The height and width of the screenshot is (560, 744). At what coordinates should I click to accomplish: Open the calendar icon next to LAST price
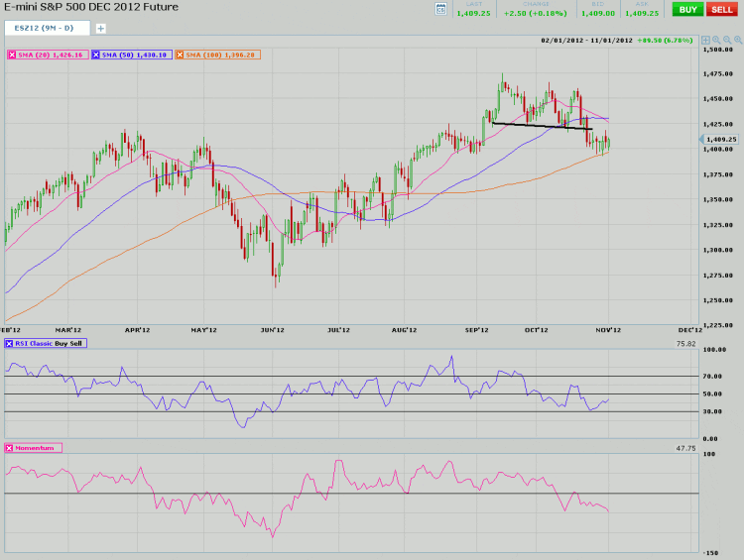click(x=440, y=9)
